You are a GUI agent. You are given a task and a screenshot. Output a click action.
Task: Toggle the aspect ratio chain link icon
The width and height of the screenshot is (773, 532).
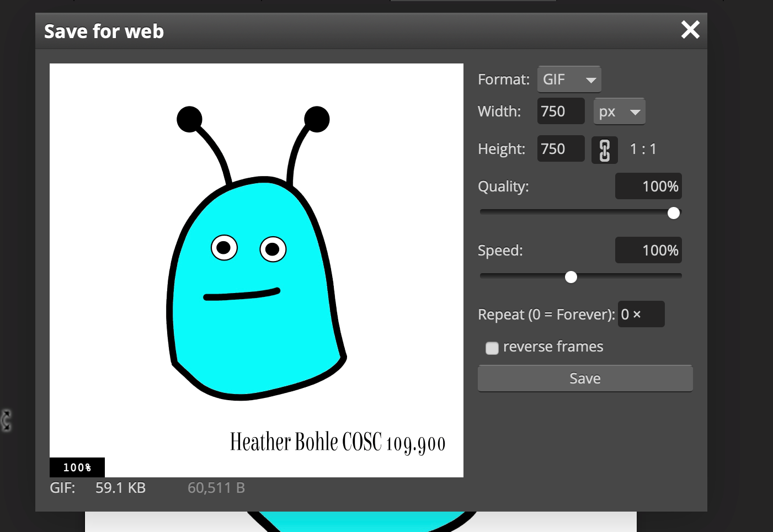[604, 150]
